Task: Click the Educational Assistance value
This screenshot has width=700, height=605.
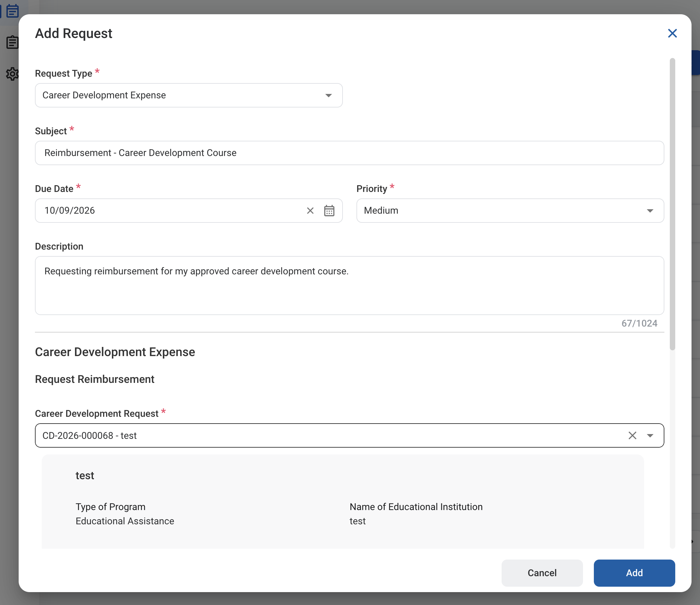Action: point(125,521)
